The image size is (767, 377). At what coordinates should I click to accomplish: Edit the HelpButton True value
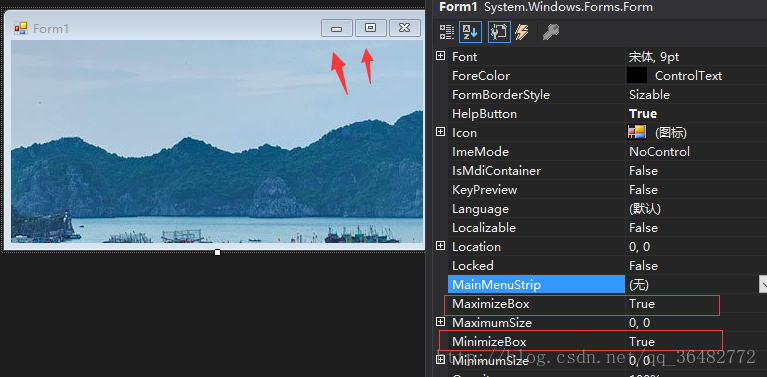pyautogui.click(x=643, y=113)
